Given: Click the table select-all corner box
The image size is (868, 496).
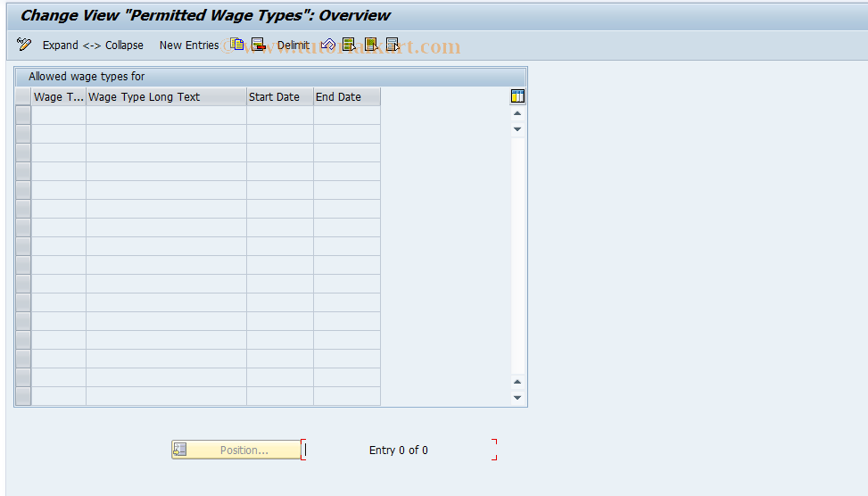Looking at the screenshot, I should pyautogui.click(x=23, y=97).
